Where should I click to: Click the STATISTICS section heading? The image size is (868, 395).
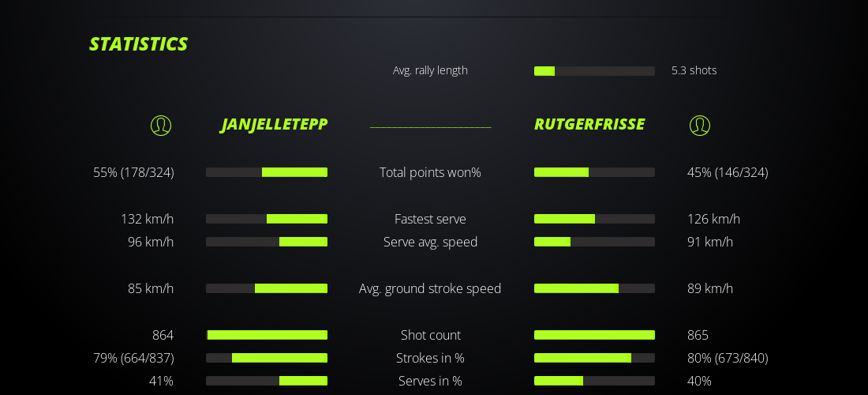(x=138, y=44)
